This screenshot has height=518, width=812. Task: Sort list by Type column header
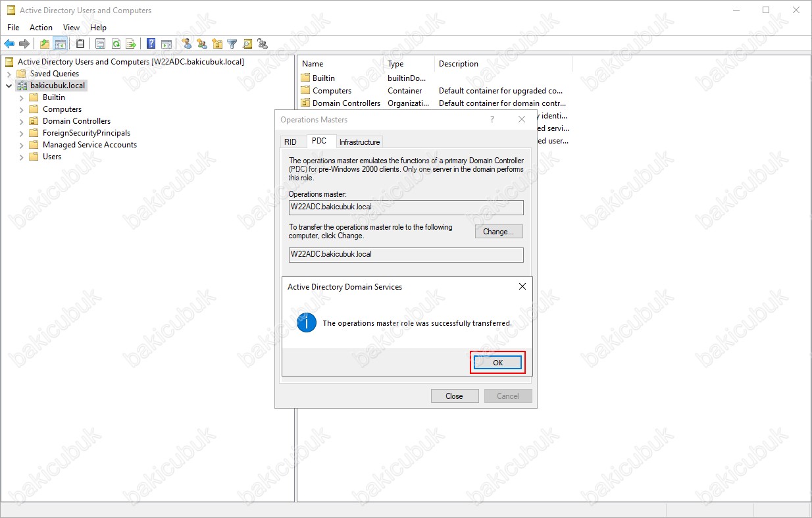[x=409, y=64]
